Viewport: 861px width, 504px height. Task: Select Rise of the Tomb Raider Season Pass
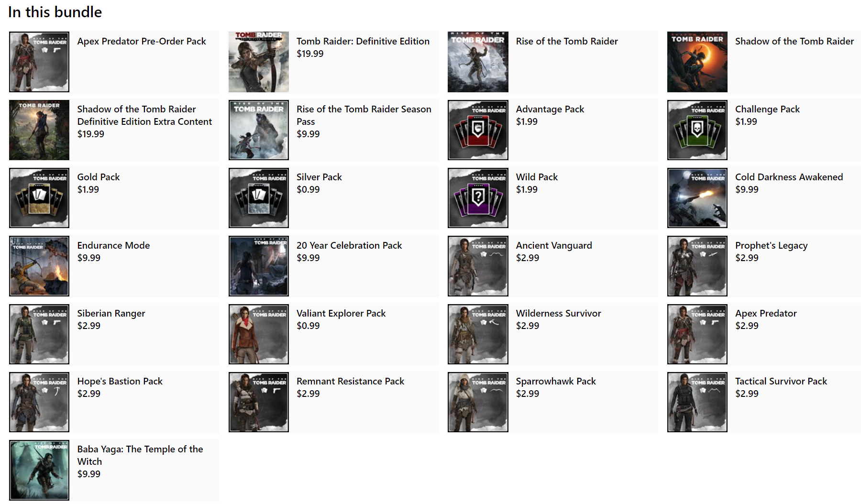coord(364,115)
